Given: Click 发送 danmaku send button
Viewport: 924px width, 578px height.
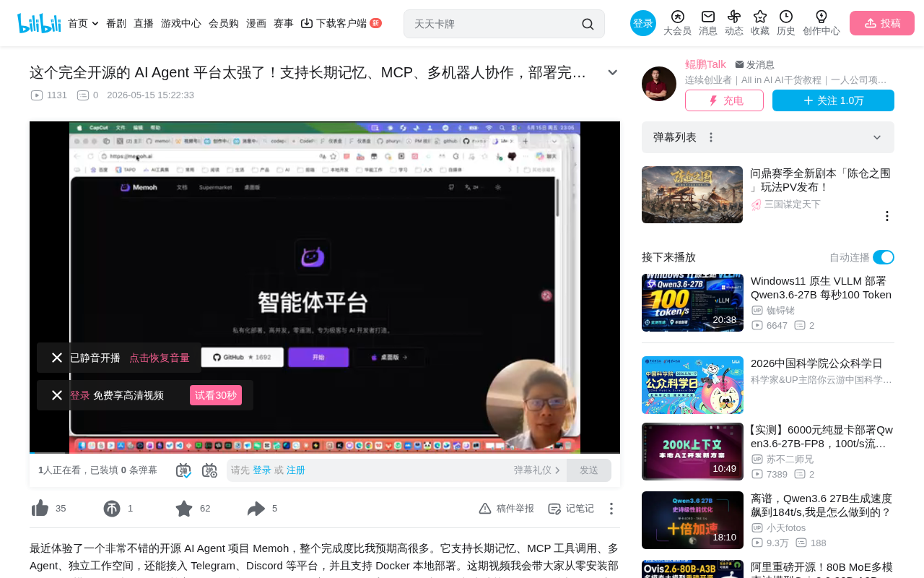Looking at the screenshot, I should 589,470.
